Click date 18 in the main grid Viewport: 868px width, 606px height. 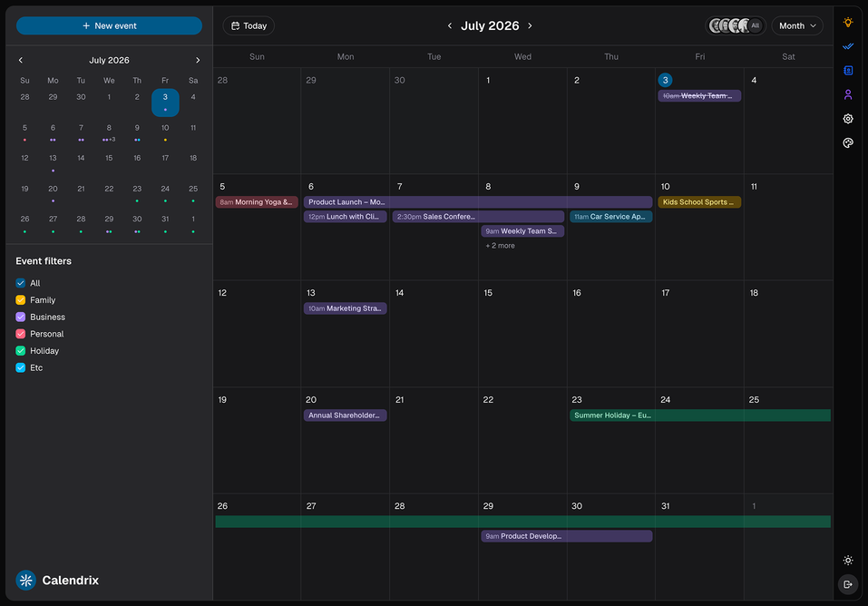(754, 293)
